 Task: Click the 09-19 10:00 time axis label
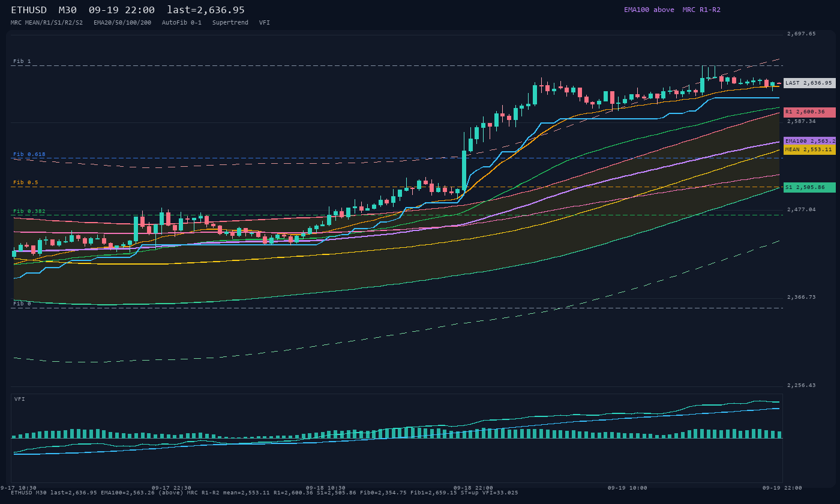coord(628,488)
